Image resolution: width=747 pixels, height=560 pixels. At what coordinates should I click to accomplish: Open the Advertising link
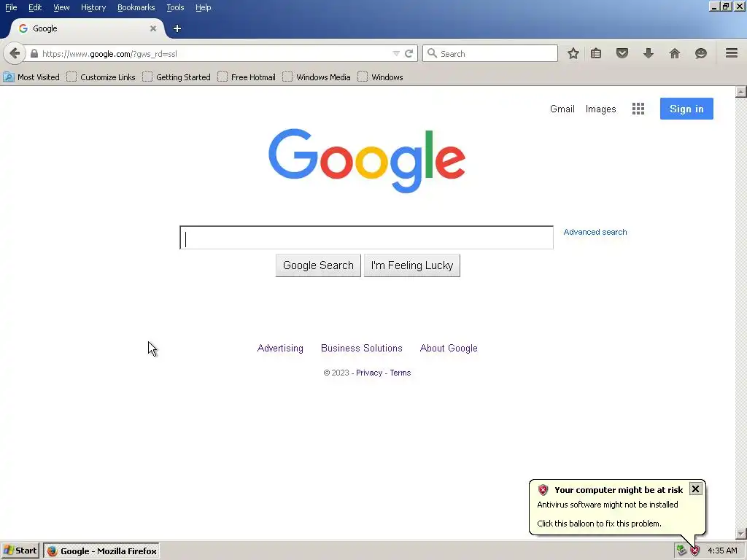point(280,348)
